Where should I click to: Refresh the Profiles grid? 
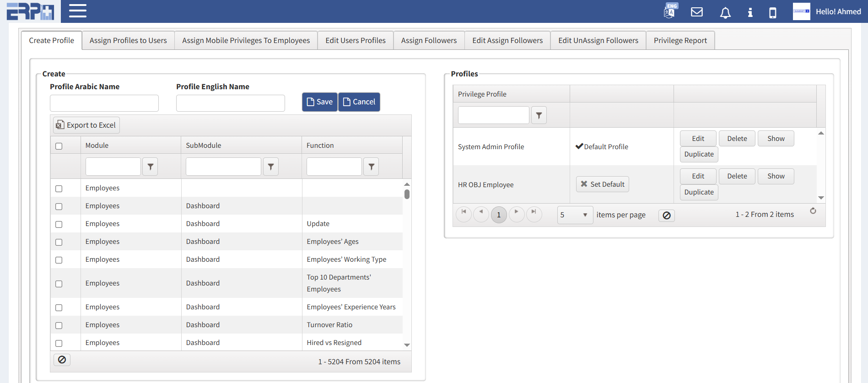(x=813, y=211)
